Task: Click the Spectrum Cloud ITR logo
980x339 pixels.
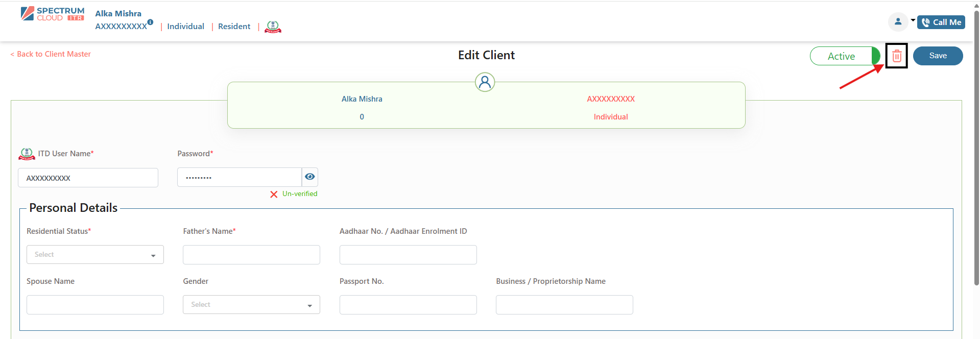Action: [53, 14]
